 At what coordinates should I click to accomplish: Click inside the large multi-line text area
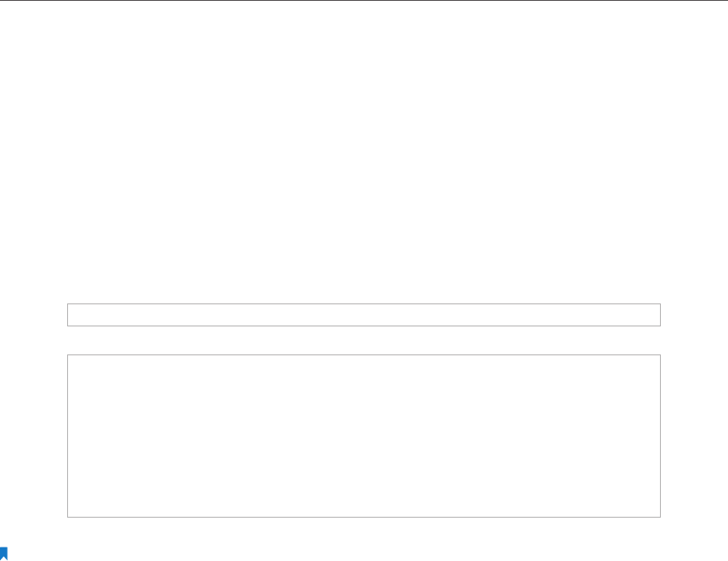click(x=363, y=435)
